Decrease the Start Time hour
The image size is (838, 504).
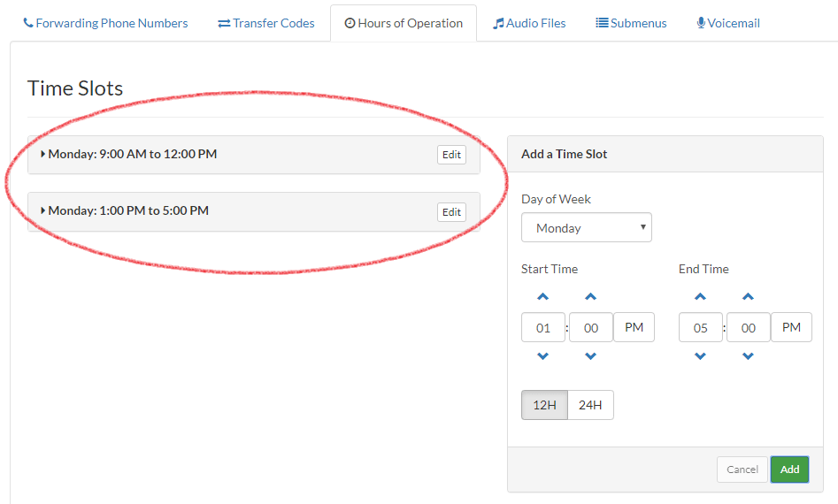[543, 356]
